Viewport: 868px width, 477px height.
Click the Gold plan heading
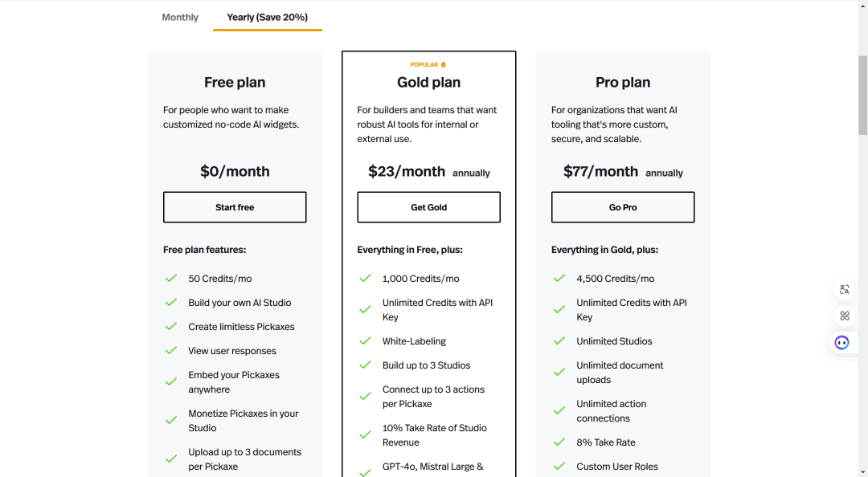428,83
